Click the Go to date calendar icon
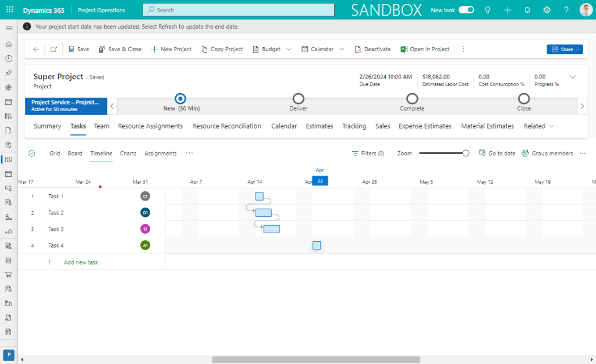This screenshot has width=596, height=364. click(482, 154)
